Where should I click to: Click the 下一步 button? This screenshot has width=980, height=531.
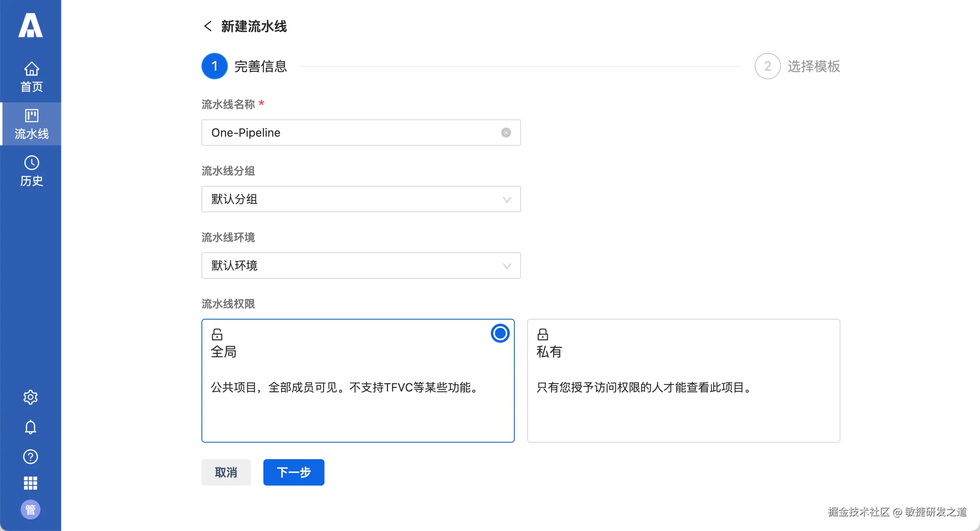[294, 472]
